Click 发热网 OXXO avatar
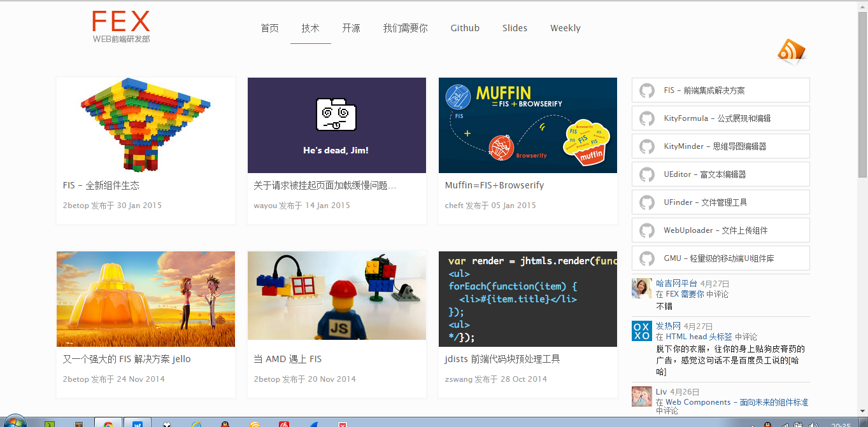The width and height of the screenshot is (868, 427). [641, 331]
